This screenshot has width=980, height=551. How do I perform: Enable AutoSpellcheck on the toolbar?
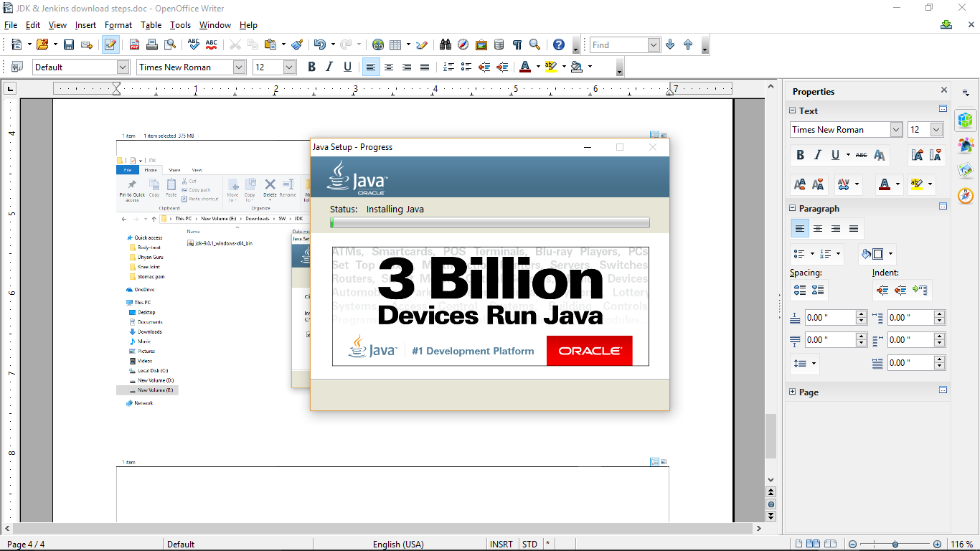coord(210,44)
